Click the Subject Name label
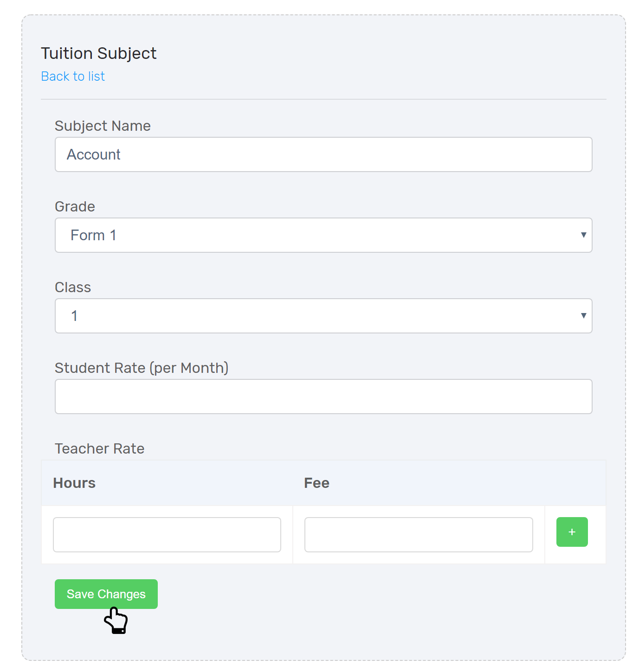 click(103, 126)
